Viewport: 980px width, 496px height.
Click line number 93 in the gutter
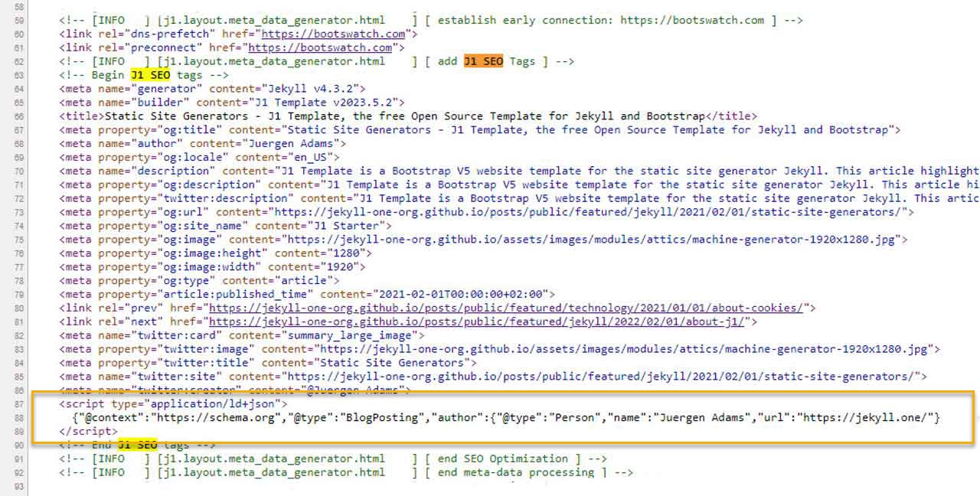click(18, 486)
